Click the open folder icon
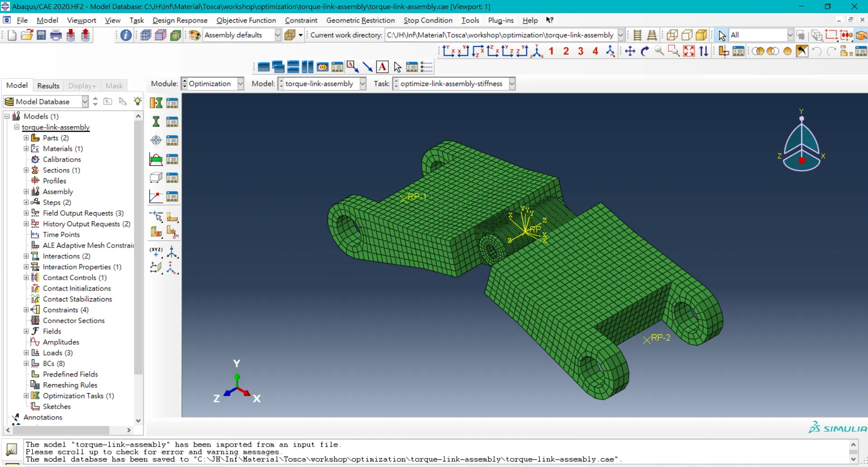The width and height of the screenshot is (868, 467). pos(27,35)
